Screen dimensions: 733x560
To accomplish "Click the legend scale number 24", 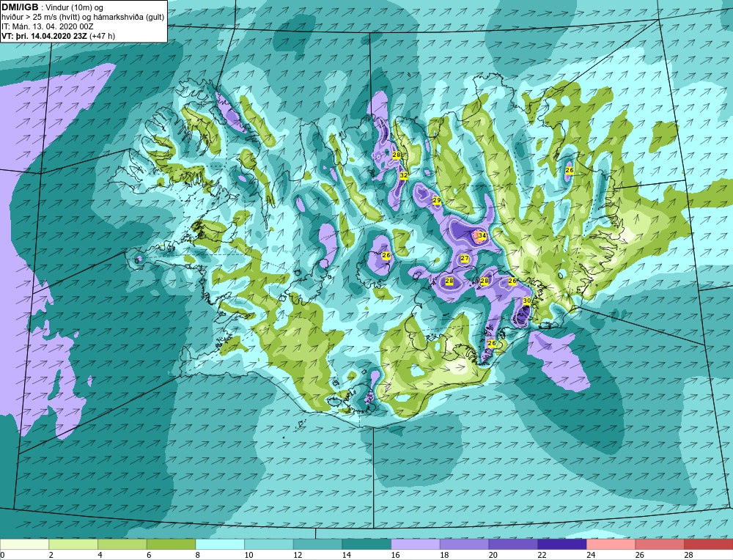I will coord(590,556).
